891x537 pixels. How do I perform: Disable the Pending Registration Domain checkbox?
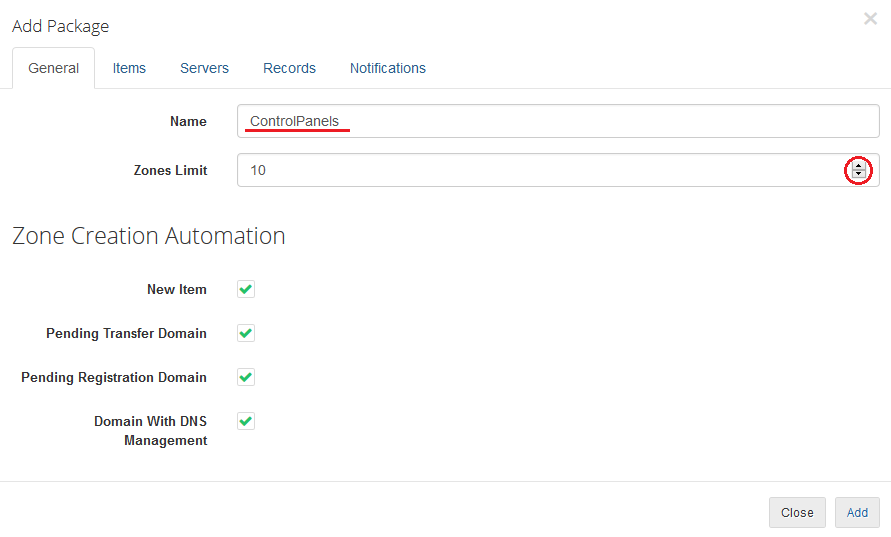[246, 377]
